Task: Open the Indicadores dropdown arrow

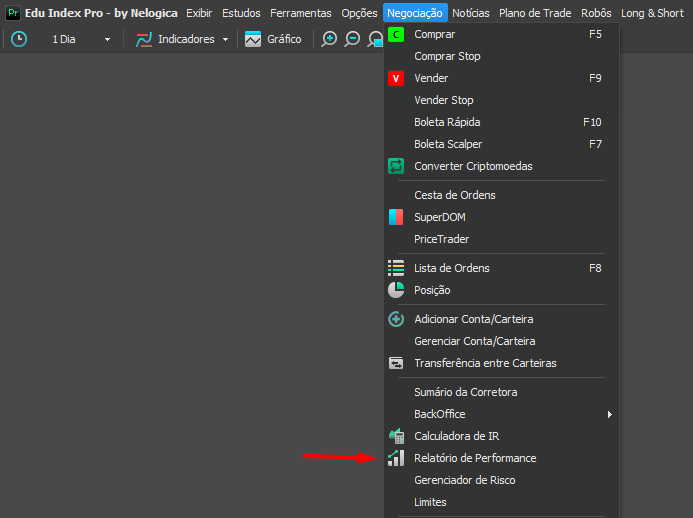Action: coord(225,40)
